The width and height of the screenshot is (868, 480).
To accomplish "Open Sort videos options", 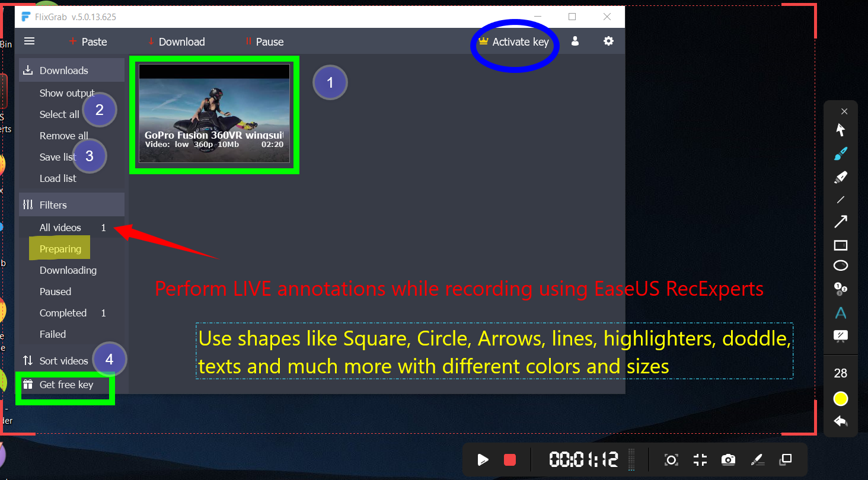I will (63, 361).
